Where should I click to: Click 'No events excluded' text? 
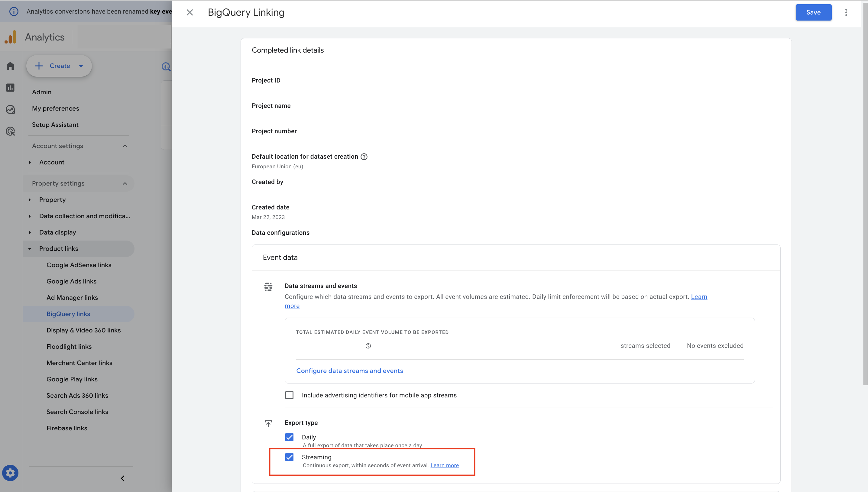pyautogui.click(x=715, y=346)
